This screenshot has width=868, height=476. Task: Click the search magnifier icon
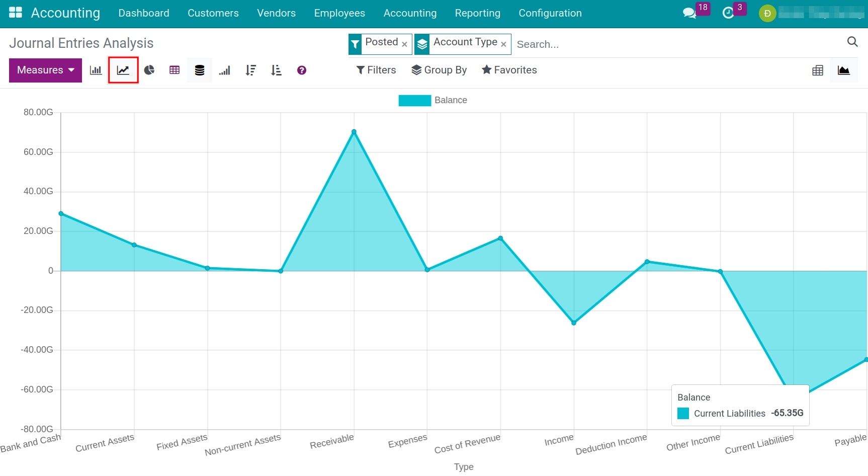852,42
